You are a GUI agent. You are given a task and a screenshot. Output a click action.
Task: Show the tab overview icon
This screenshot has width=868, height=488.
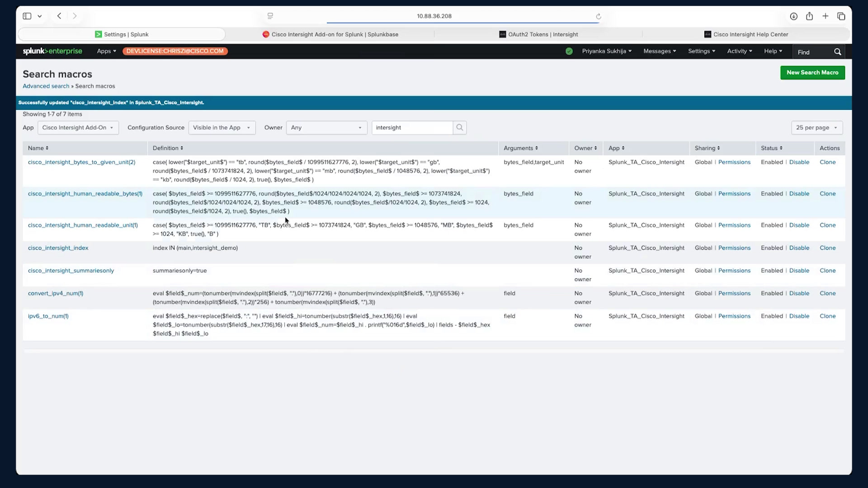coord(841,16)
